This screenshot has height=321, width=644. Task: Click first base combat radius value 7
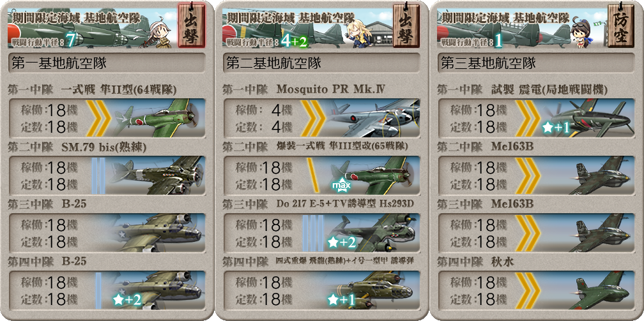coord(70,40)
